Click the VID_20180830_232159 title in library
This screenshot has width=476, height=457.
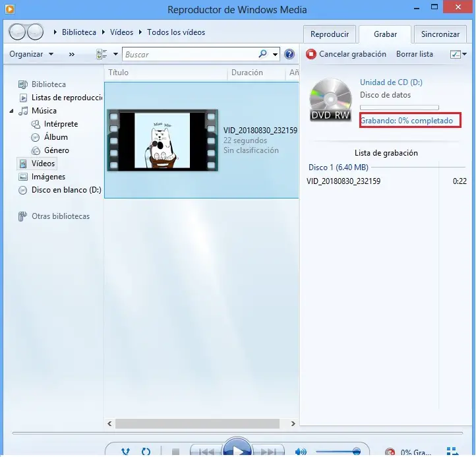coord(260,131)
